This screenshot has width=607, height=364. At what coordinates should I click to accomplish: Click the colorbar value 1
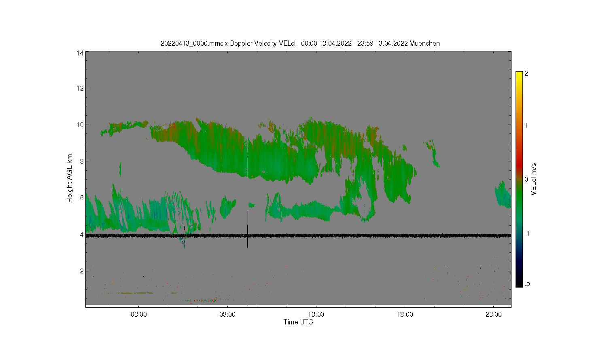click(526, 125)
